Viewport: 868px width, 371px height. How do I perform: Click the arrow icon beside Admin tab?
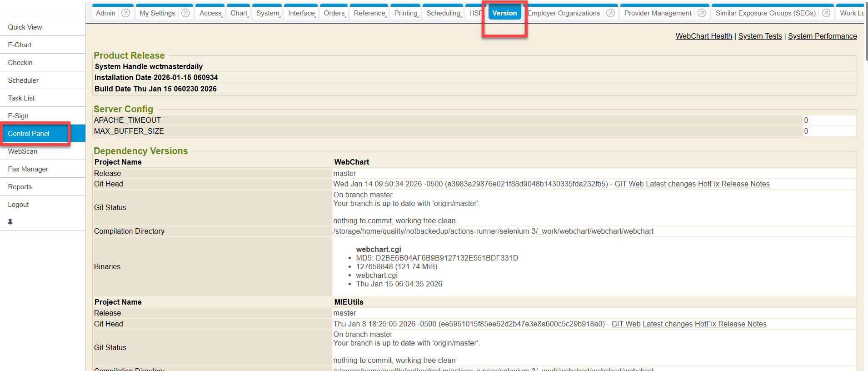coord(126,13)
